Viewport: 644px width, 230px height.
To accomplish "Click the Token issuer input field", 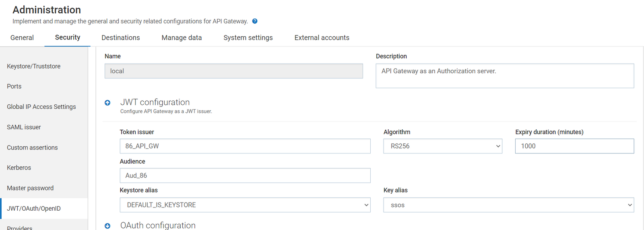I will coord(245,146).
